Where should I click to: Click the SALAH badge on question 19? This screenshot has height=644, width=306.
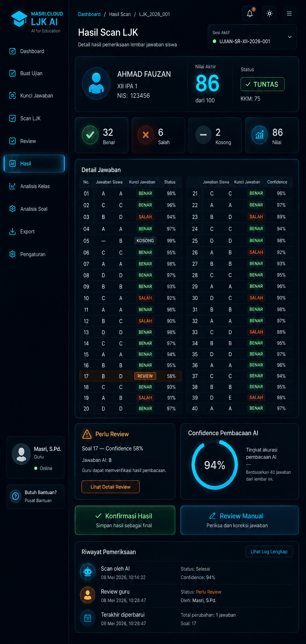coord(145,398)
